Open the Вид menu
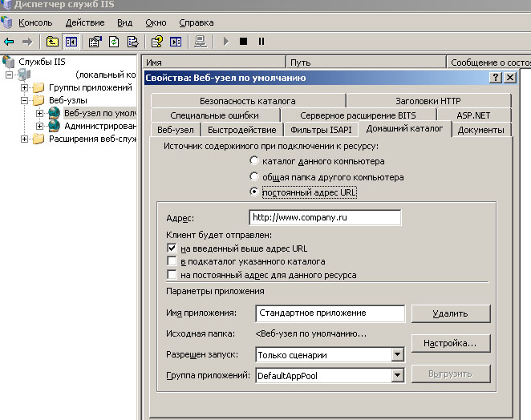 coord(124,22)
